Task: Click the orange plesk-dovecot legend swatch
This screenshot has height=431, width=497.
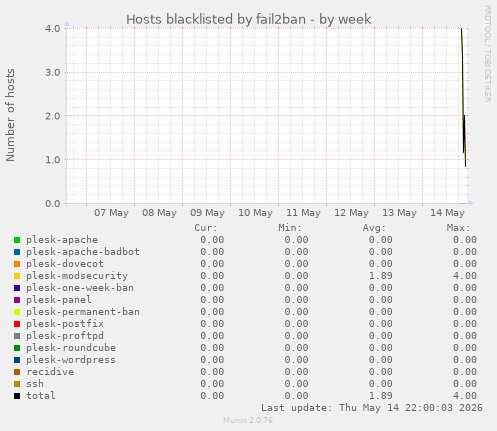Action: [x=17, y=264]
